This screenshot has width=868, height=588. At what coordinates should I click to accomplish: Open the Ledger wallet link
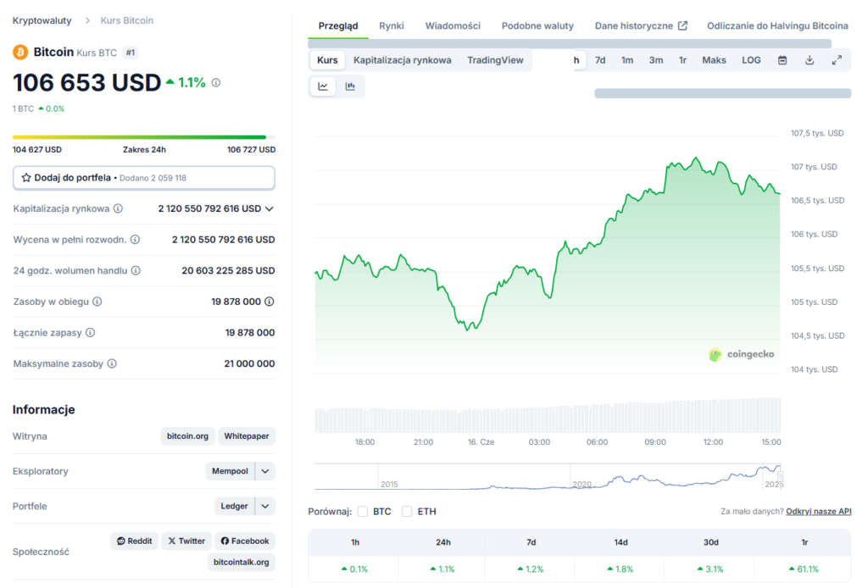tap(234, 506)
